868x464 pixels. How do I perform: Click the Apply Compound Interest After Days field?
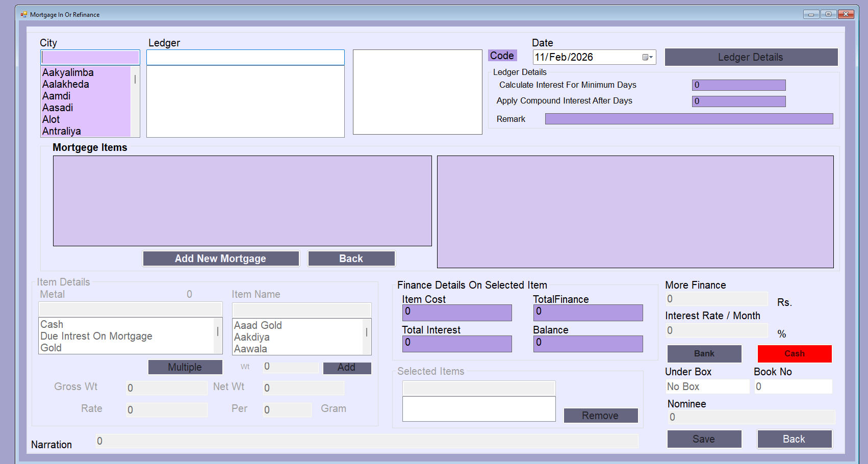[x=738, y=101]
